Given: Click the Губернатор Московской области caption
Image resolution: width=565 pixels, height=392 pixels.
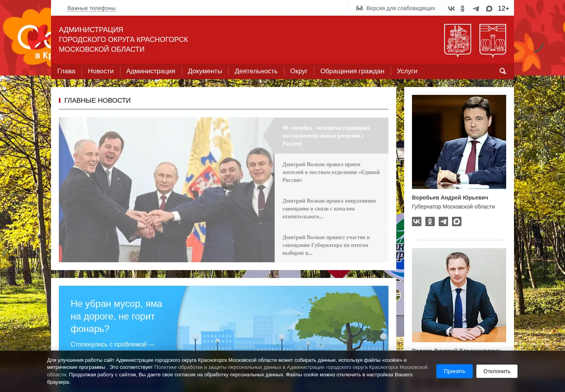Looking at the screenshot, I should [x=453, y=207].
